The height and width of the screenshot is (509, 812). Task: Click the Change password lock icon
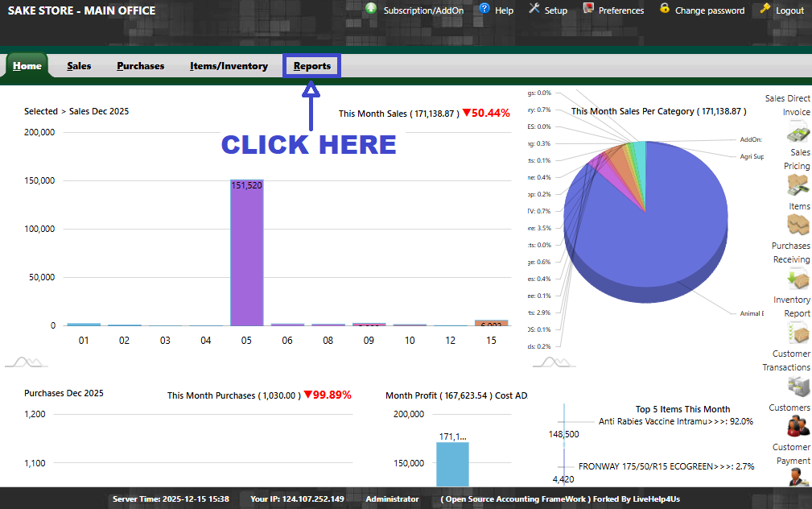[665, 9]
